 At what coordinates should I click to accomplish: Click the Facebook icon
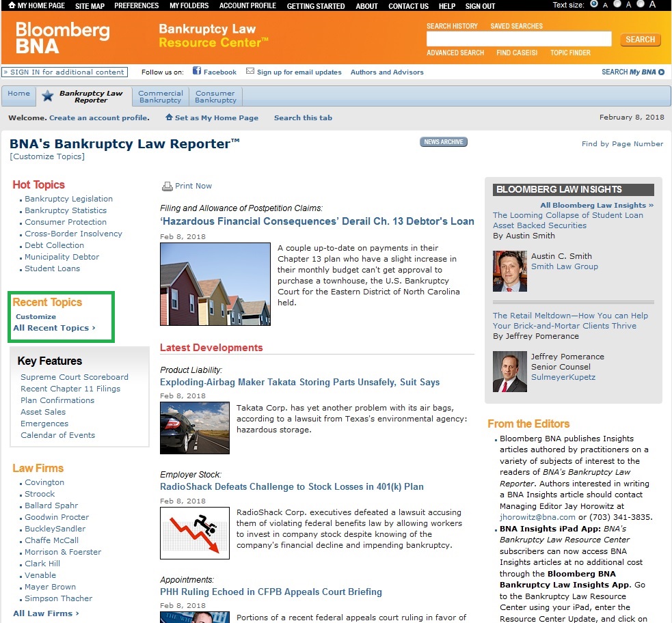point(197,70)
